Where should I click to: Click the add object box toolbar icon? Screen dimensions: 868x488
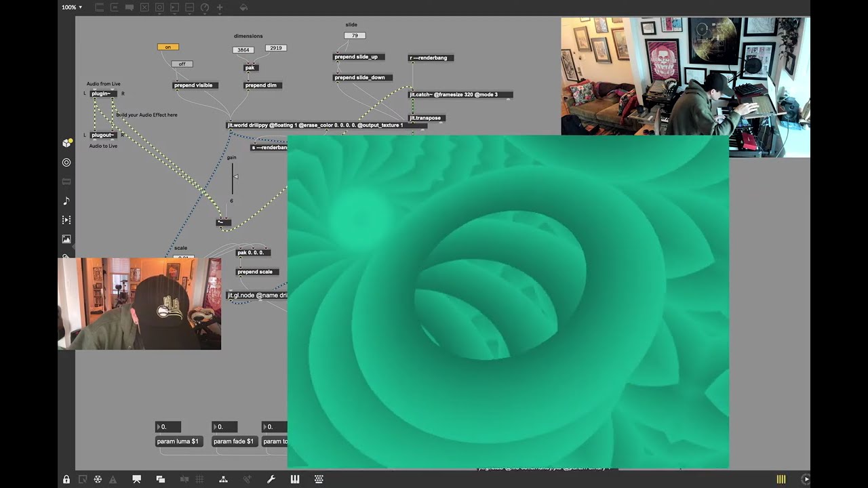pos(99,7)
